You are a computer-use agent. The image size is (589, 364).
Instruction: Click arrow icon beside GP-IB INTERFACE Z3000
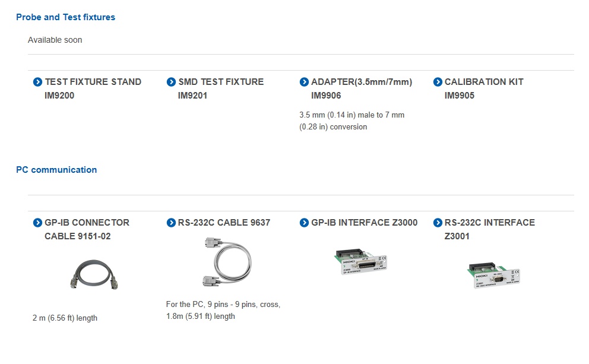click(x=304, y=223)
